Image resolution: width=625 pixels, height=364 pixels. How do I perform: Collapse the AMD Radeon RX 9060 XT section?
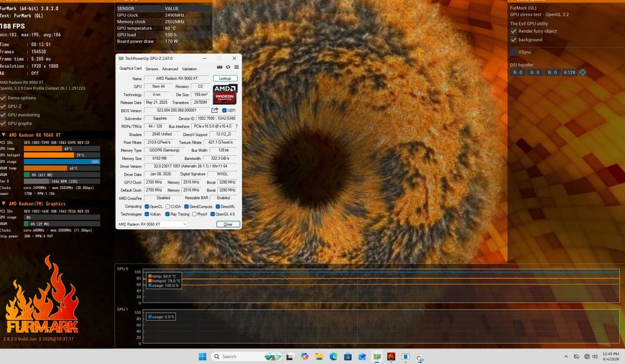[x=4, y=135]
